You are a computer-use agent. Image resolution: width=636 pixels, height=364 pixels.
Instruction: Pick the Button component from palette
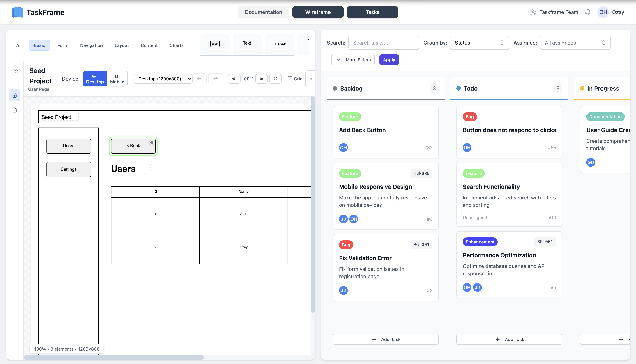point(215,44)
